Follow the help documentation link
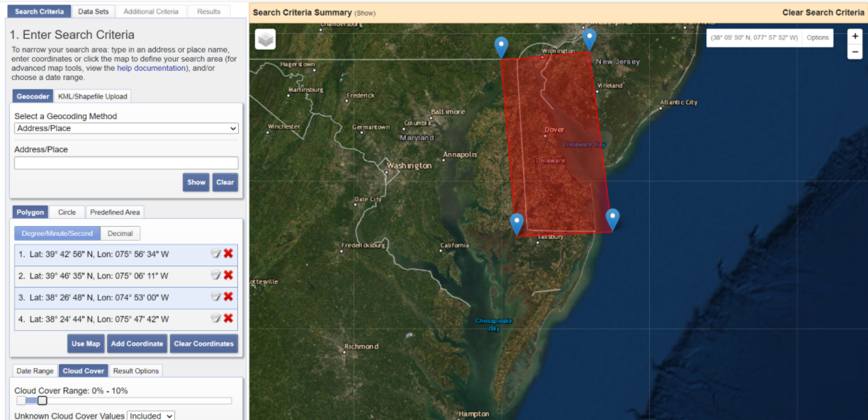Screen dimensions: 868x420 tap(151, 69)
